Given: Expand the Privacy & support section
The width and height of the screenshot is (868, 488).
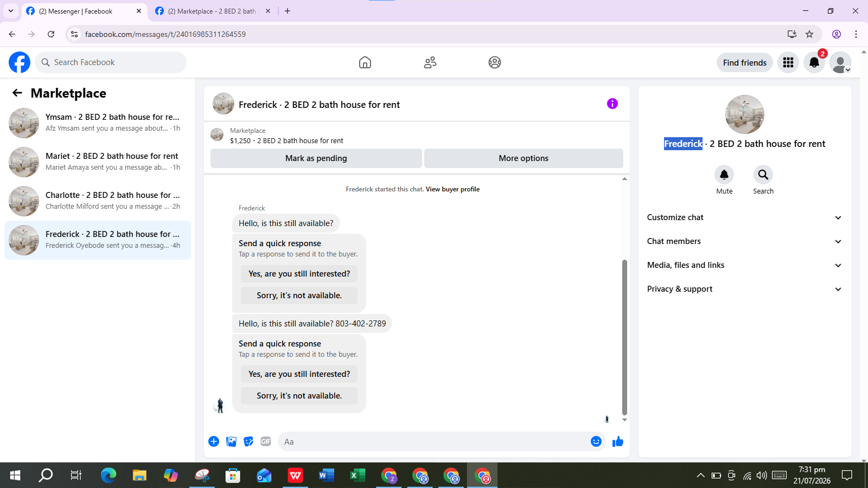Looking at the screenshot, I should click(744, 289).
